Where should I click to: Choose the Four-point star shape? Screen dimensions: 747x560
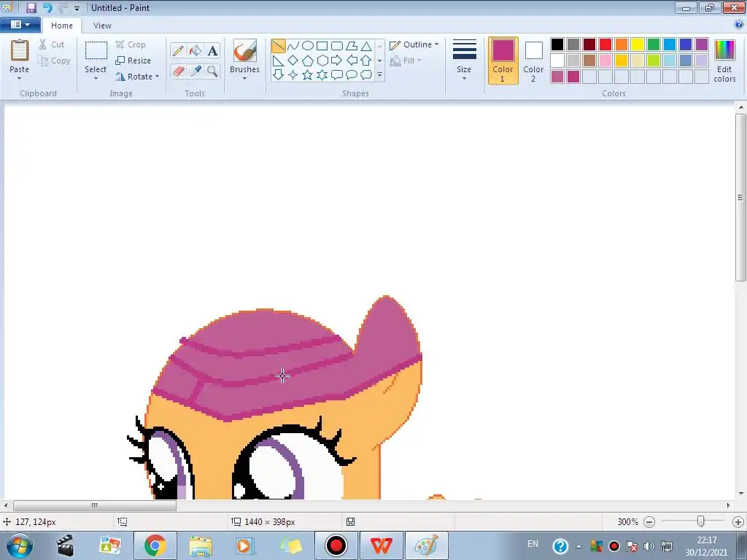pos(293,75)
